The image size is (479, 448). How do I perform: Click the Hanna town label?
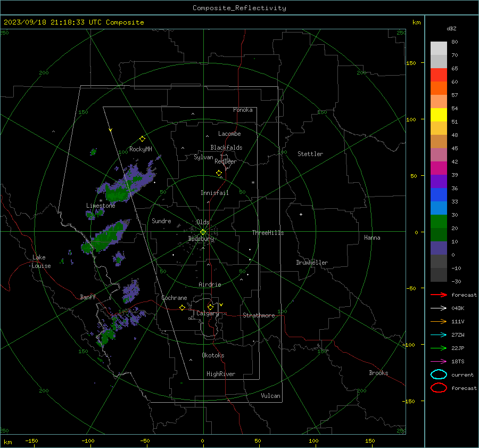[372, 238]
